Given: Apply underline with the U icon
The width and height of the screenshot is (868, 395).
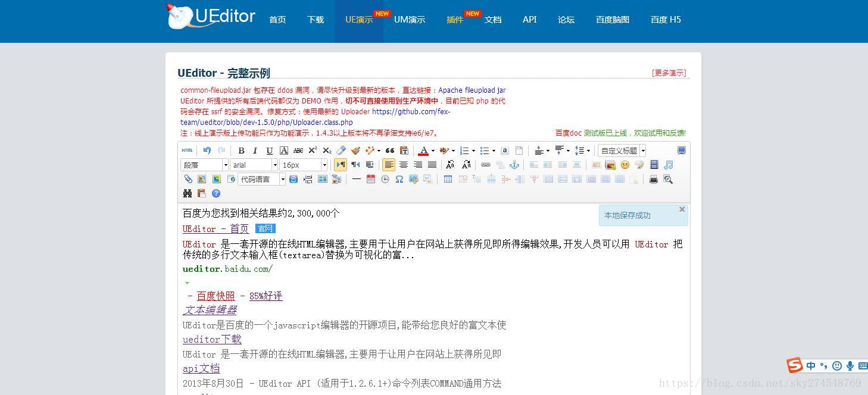Looking at the screenshot, I should tap(269, 151).
